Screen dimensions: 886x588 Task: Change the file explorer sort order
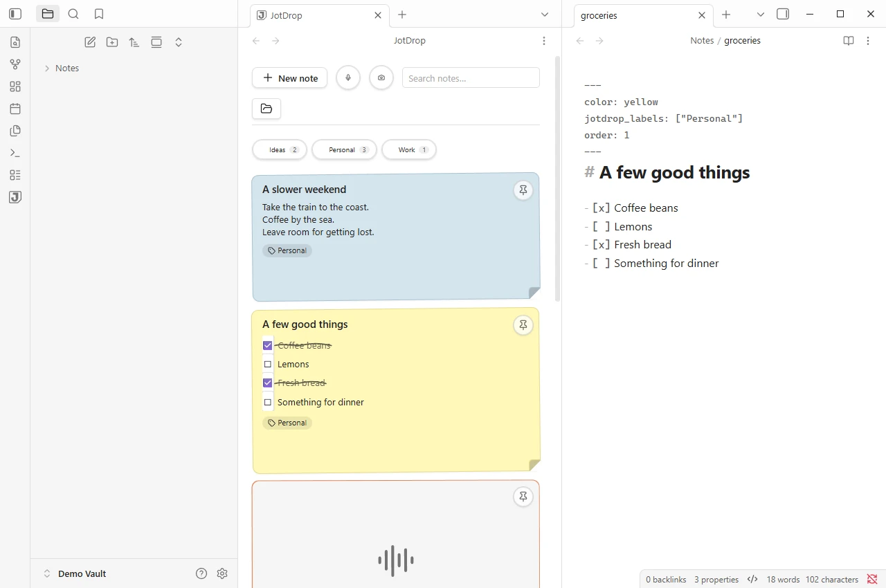[134, 42]
